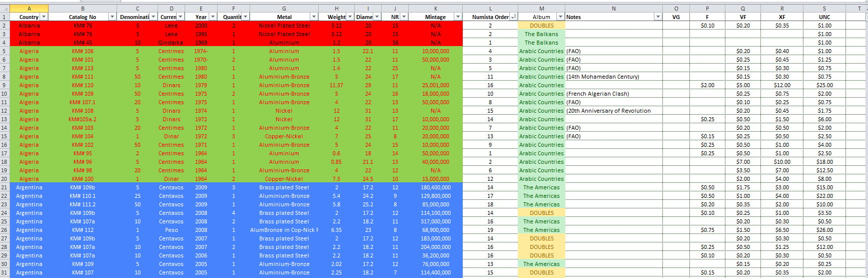Select Copper-Nickel cell in KM# 104 row
Image resolution: width=868 pixels, height=278 pixels.
point(284,136)
